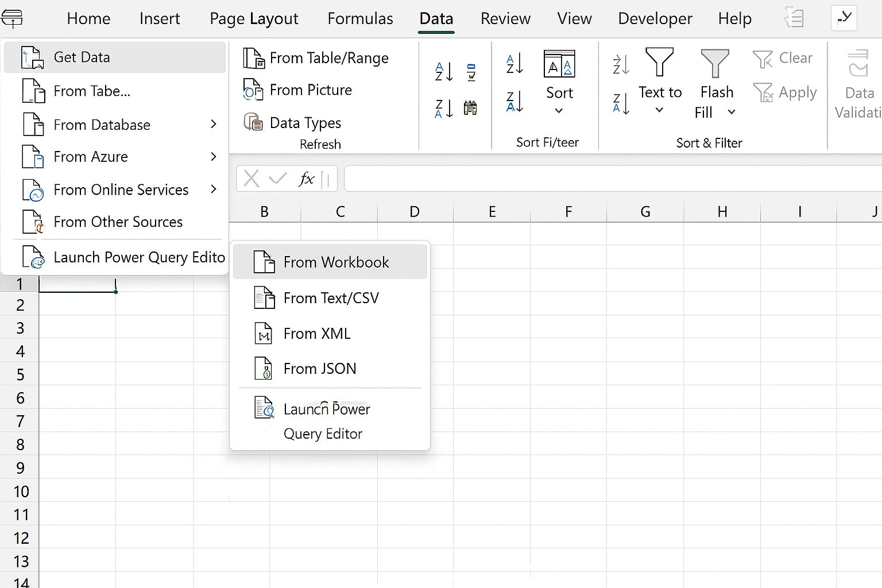Image resolution: width=882 pixels, height=588 pixels.
Task: Expand From Online Services submenu arrow
Action: click(x=214, y=189)
